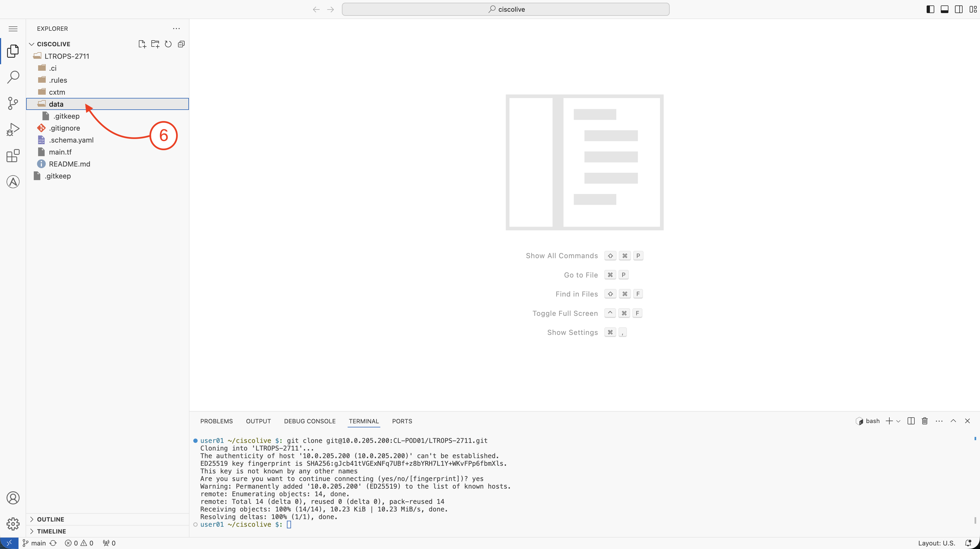Click the New File icon in Explorer
The image size is (980, 549).
142,44
